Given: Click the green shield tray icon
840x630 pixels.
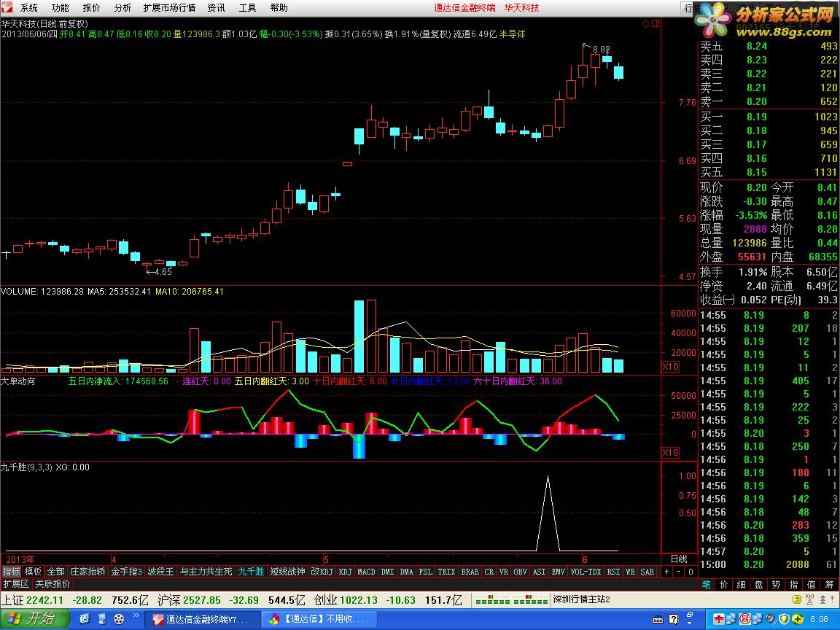Looking at the screenshot, I should pos(785,619).
